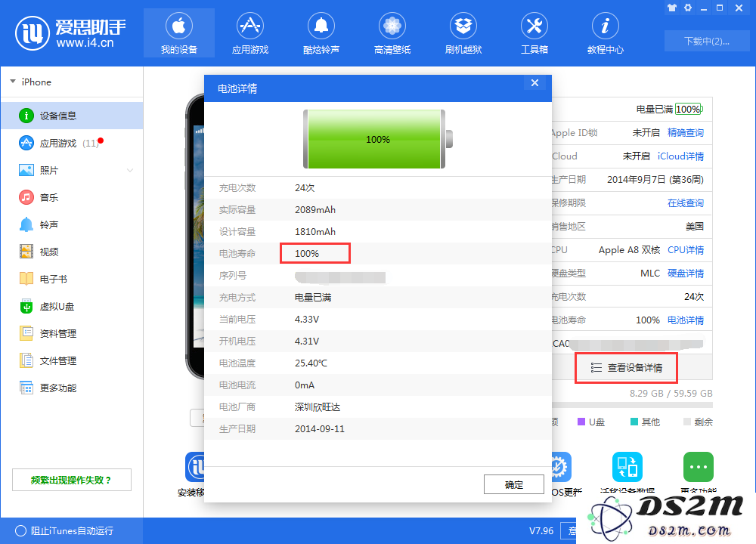Click the 下载中(2) download button
Image resolution: width=756 pixels, height=544 pixels.
(706, 41)
